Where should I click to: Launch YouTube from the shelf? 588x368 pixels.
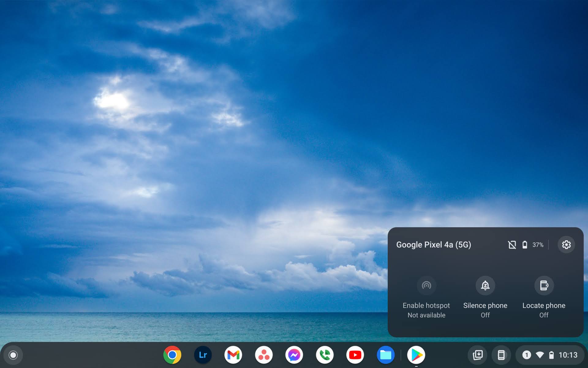(355, 355)
